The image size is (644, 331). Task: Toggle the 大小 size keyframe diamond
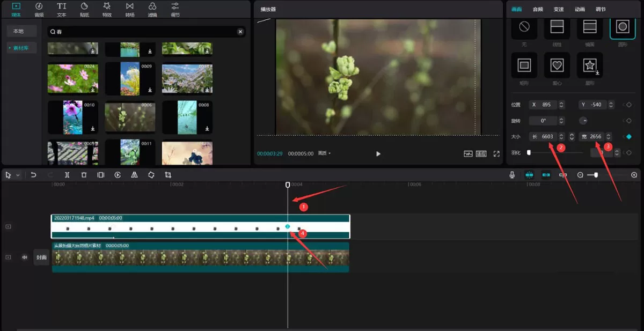(628, 137)
